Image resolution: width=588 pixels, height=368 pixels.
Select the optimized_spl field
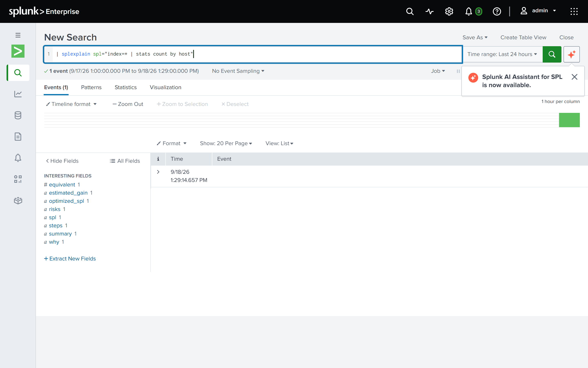[x=67, y=201]
